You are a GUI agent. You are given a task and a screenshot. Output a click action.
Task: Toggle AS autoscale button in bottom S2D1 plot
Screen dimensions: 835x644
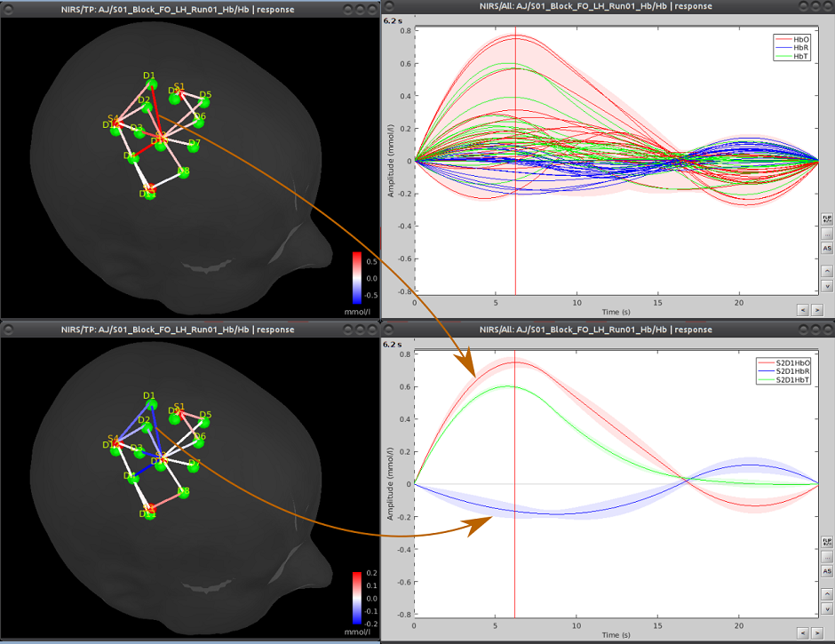(x=826, y=571)
